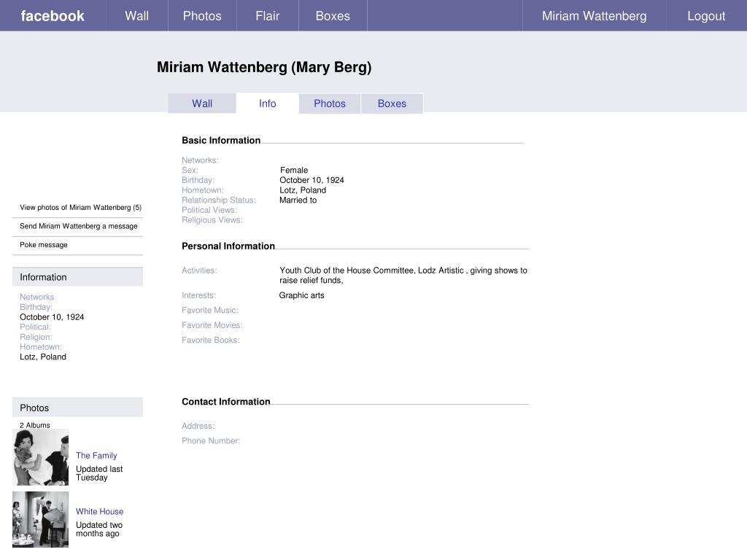Click the Logout link

coord(706,16)
